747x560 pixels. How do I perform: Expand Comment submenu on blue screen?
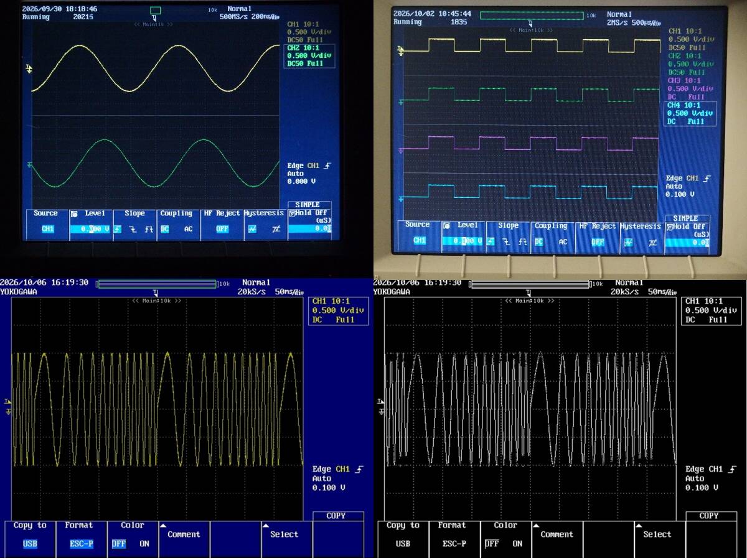coord(184,539)
